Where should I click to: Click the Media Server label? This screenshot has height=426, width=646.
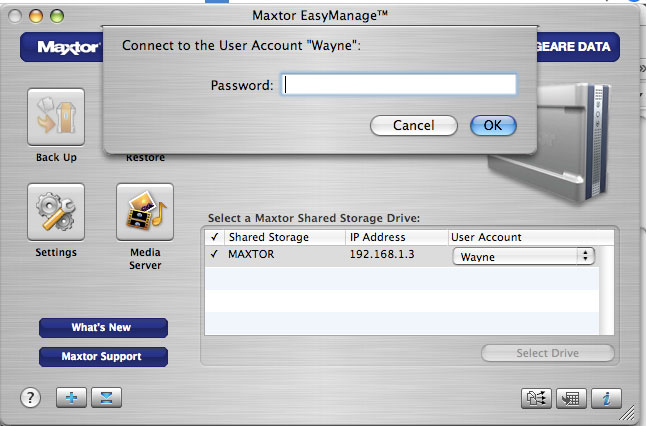pyautogui.click(x=145, y=259)
